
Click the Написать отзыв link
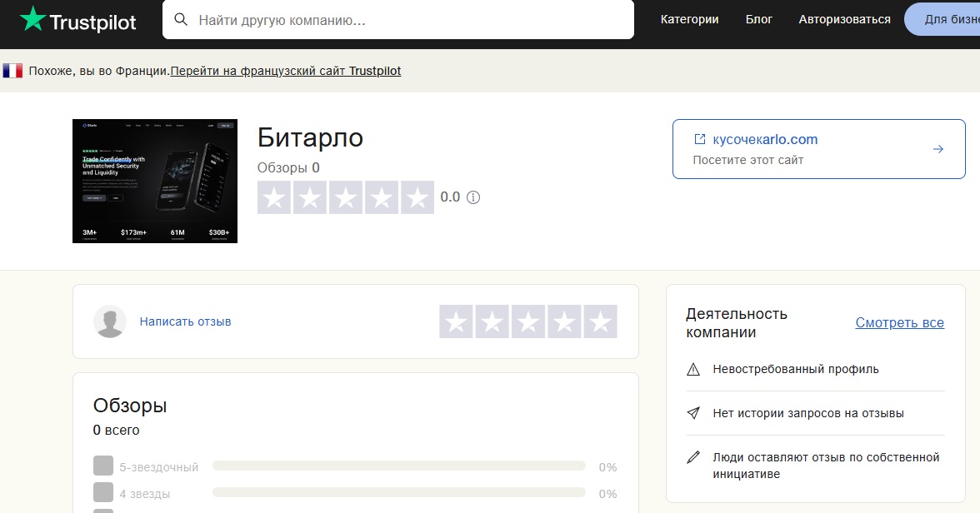click(185, 321)
